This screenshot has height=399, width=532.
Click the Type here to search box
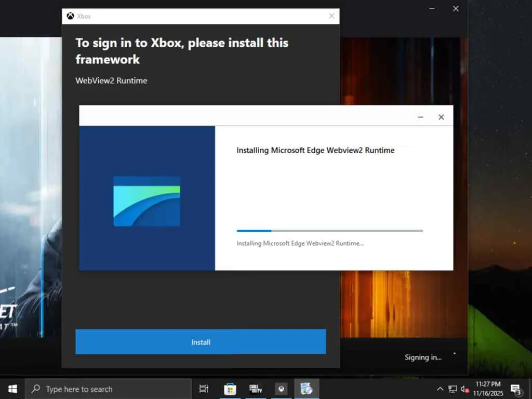(109, 389)
